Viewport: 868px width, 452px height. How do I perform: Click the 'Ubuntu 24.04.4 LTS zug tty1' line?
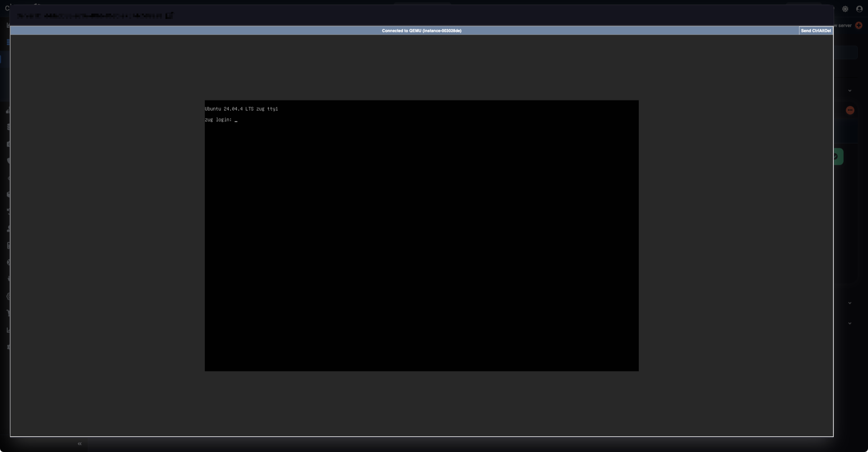click(x=241, y=109)
